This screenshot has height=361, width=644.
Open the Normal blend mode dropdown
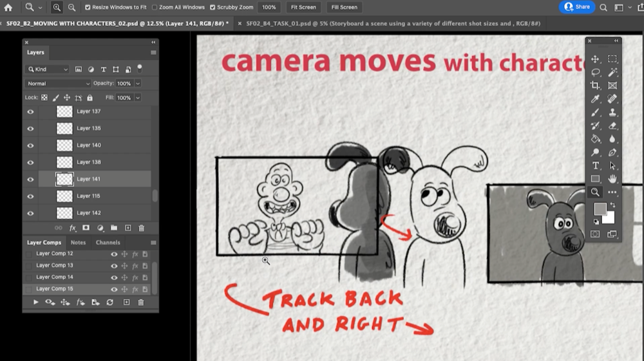(58, 84)
